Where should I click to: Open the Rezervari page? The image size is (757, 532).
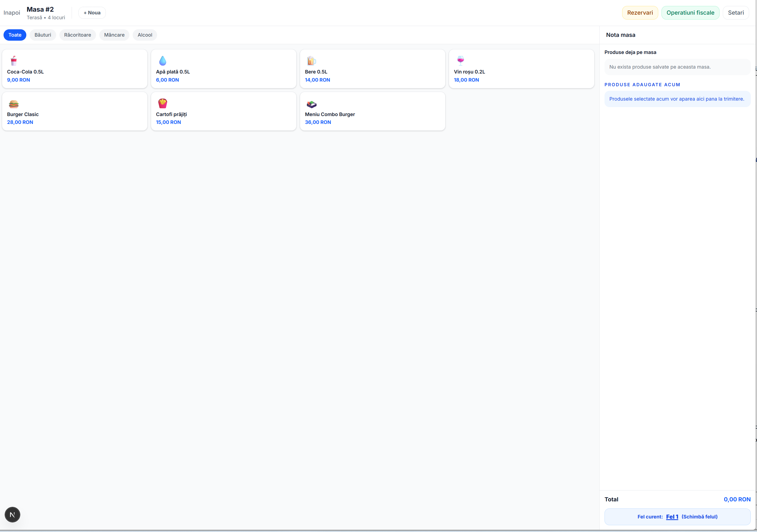[x=640, y=12]
